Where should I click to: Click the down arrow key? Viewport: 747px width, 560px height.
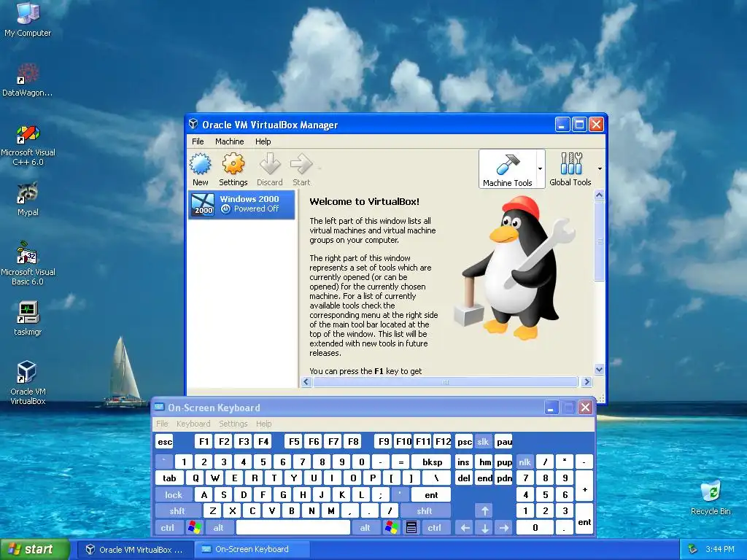pos(484,528)
